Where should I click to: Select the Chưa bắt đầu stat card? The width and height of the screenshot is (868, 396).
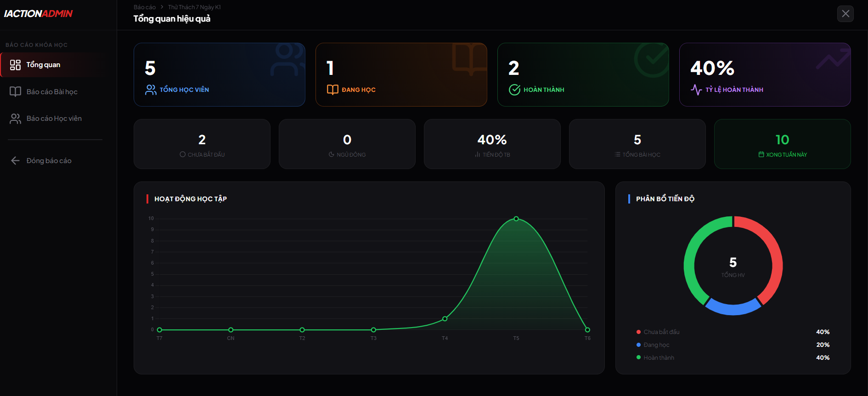tap(202, 144)
